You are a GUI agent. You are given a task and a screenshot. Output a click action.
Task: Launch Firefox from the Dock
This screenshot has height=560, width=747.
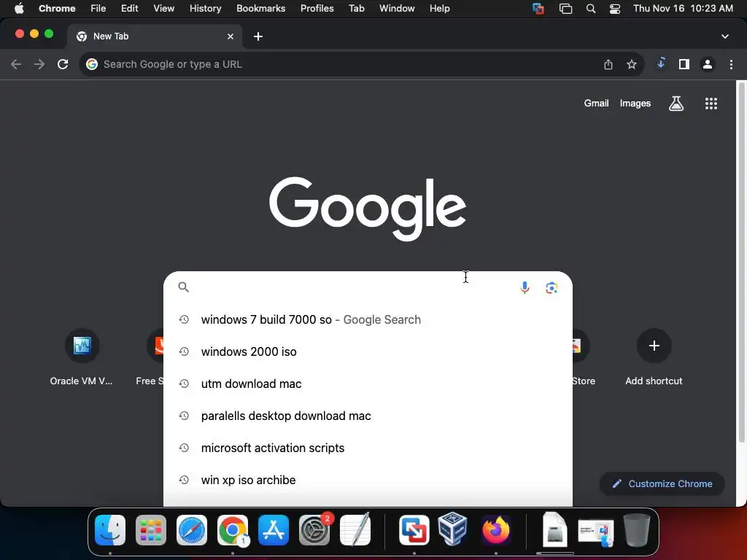pos(496,530)
